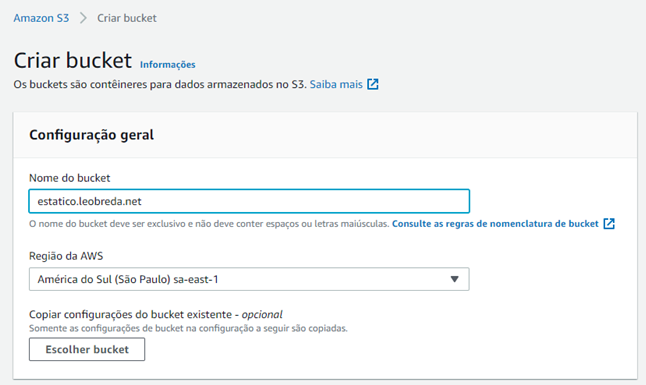This screenshot has width=646, height=385.
Task: Click external-link icon beside Saiba mais
Action: click(373, 84)
